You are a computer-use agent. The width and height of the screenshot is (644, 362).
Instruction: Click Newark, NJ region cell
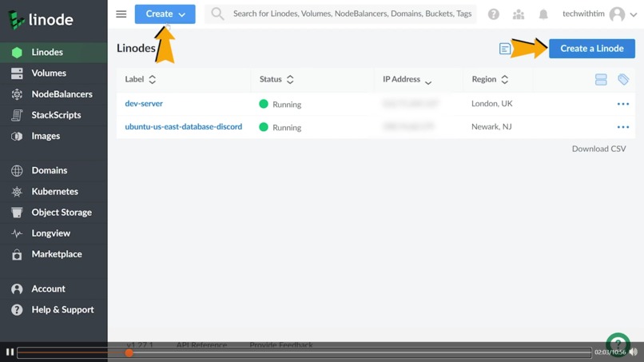[x=491, y=126]
